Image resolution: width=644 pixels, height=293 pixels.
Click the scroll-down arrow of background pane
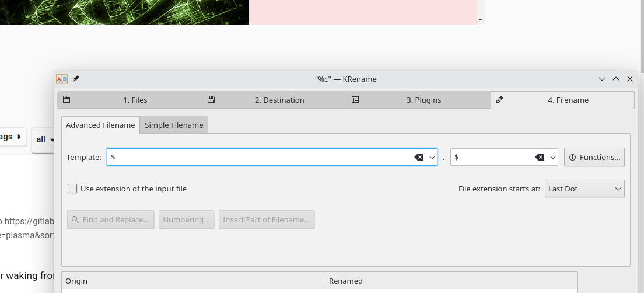(x=481, y=20)
